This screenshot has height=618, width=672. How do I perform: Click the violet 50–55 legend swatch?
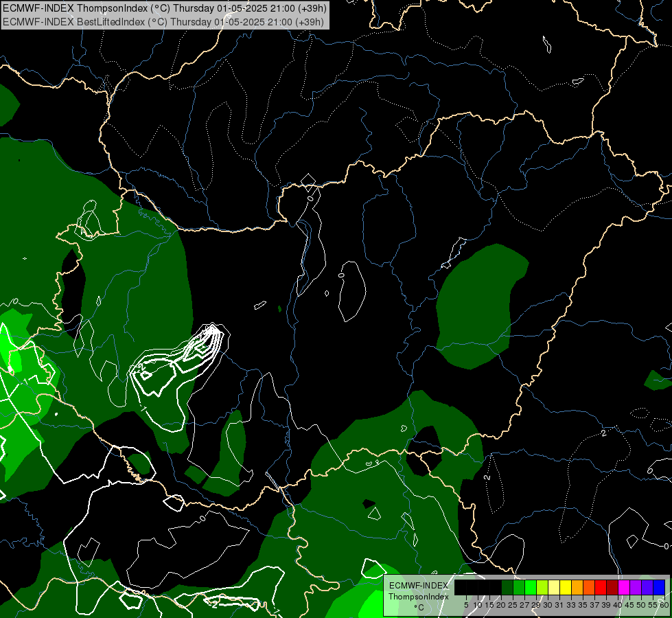[x=647, y=587]
